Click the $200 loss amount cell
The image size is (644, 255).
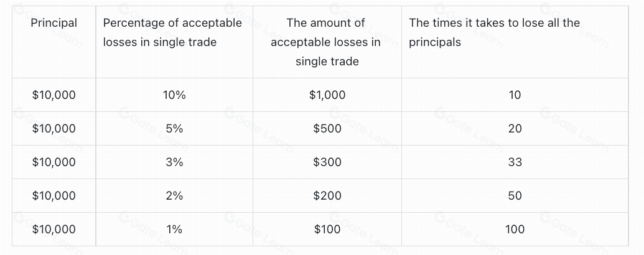click(x=327, y=196)
